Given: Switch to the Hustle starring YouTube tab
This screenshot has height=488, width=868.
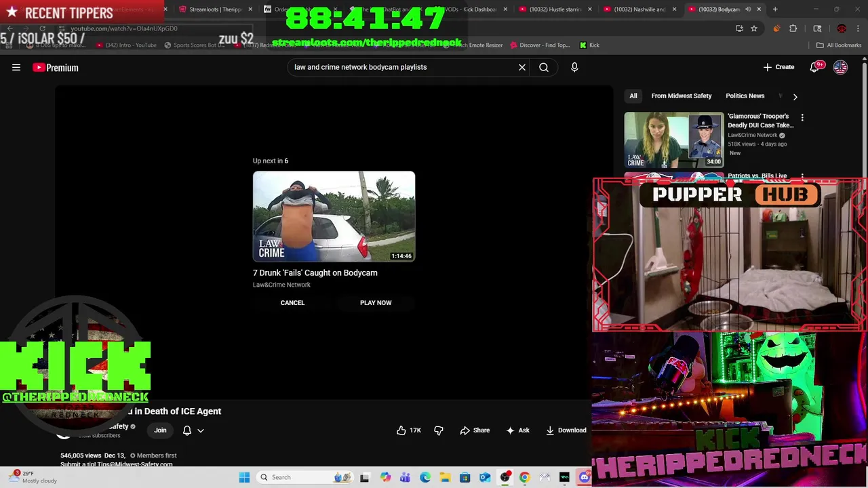Looking at the screenshot, I should coord(555,9).
